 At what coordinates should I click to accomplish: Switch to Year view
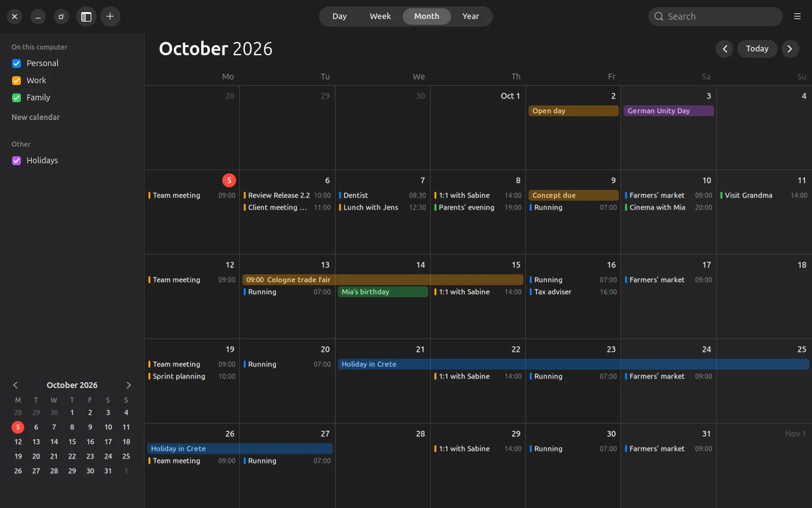[471, 17]
